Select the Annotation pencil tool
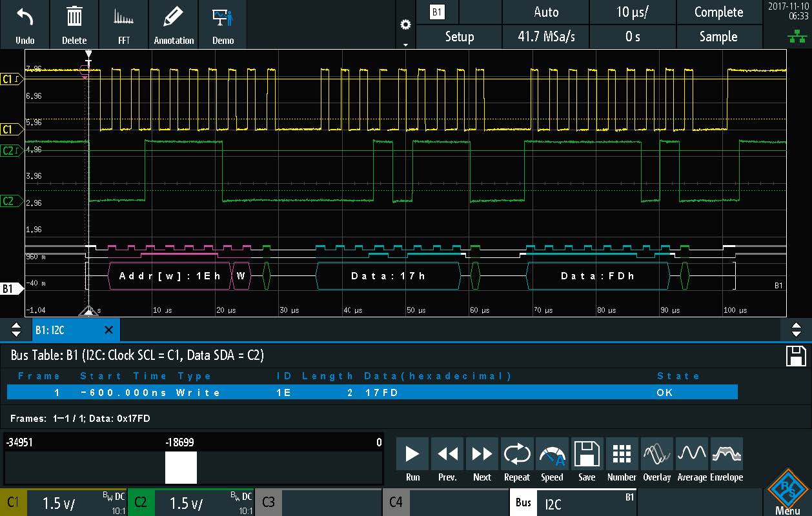The image size is (812, 516). click(174, 24)
